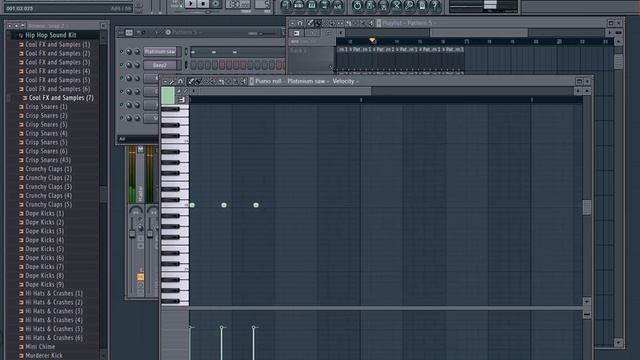
Task: Click the magnifier shortcut icon in top toolbar
Action: 409,5
